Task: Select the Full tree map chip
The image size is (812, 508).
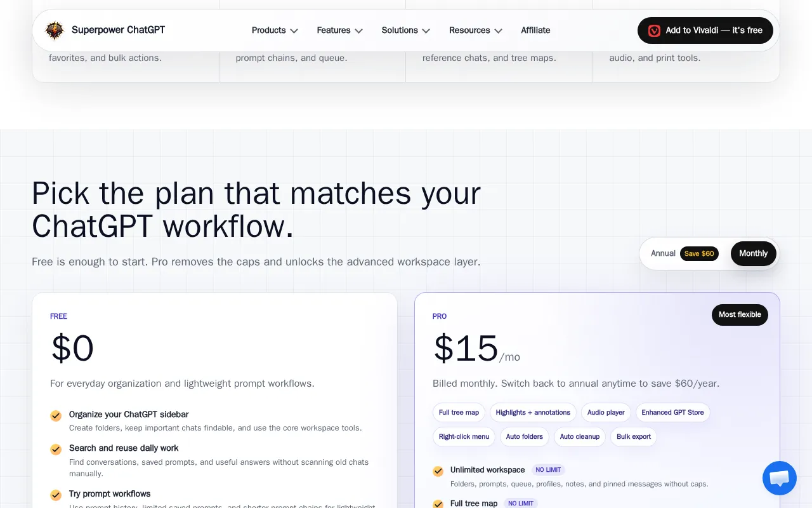Action: click(x=459, y=413)
